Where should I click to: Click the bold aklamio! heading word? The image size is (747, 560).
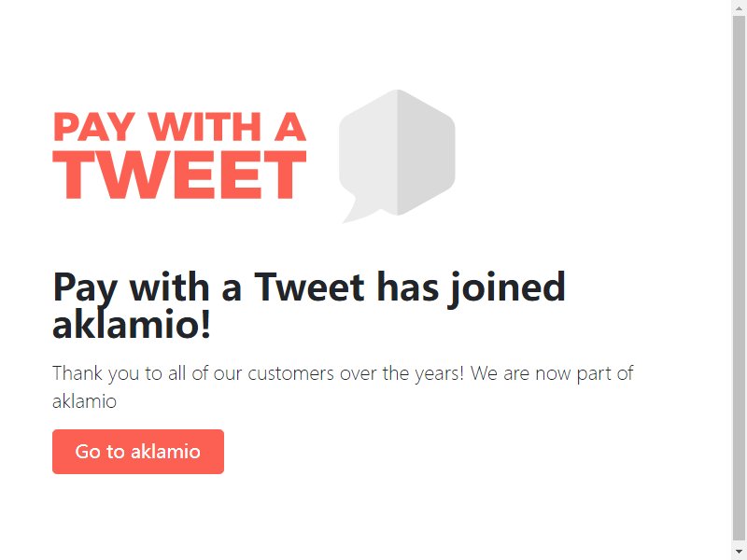coord(132,325)
